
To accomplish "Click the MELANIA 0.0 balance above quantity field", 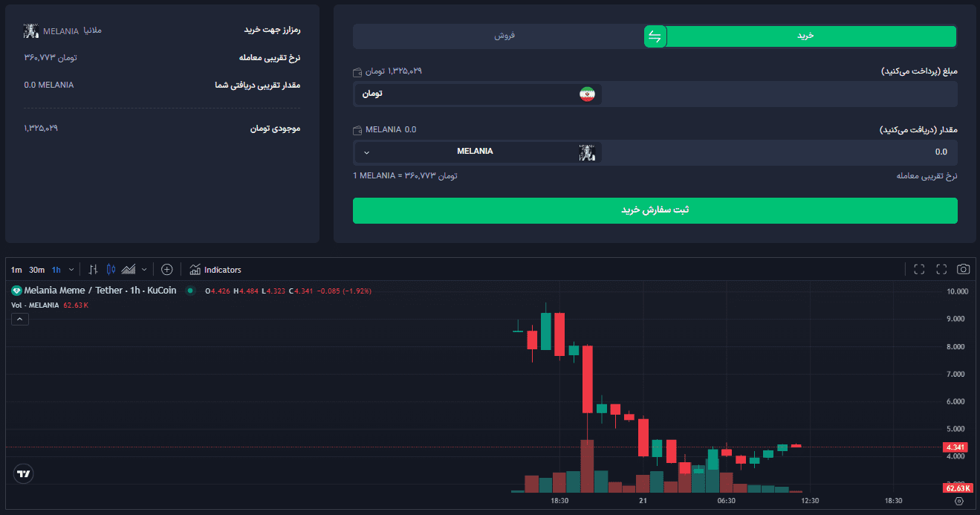I will 391,129.
